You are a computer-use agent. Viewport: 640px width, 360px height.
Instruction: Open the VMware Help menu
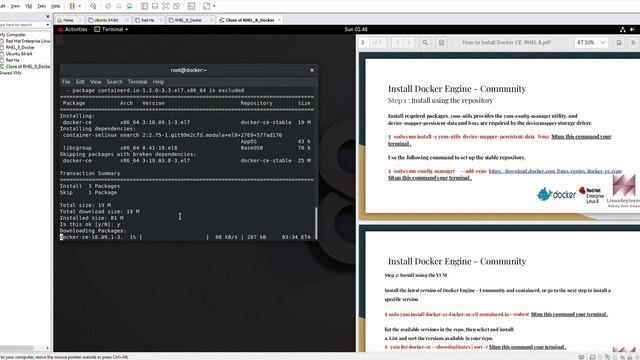(56, 6)
